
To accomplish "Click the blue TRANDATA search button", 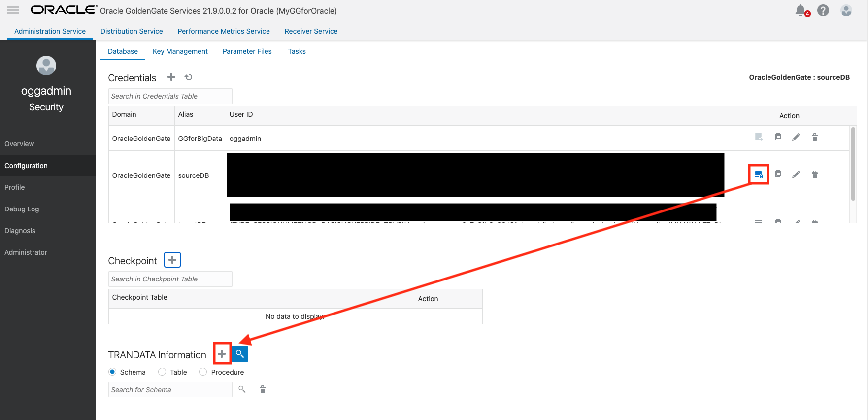I will (240, 354).
